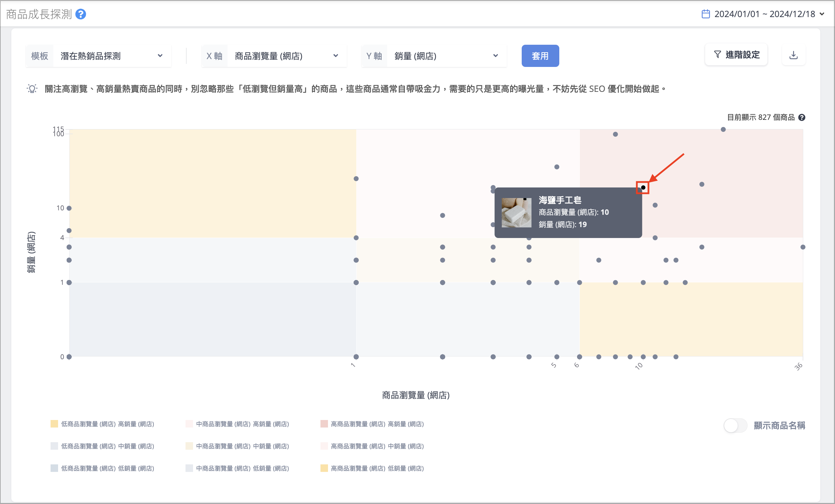Click the 顯示商品名稱 label text
This screenshot has width=835, height=504.
tap(779, 425)
